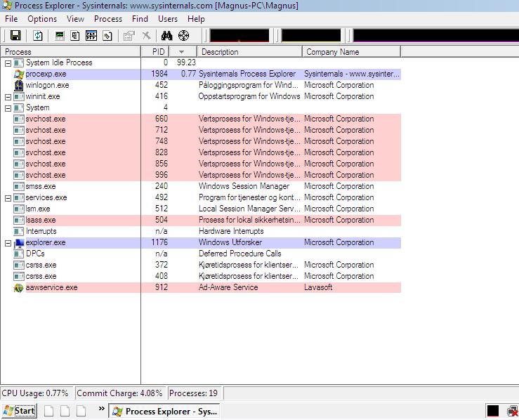Collapse the System Idle Process tree node
The image size is (519, 420).
pos(8,63)
